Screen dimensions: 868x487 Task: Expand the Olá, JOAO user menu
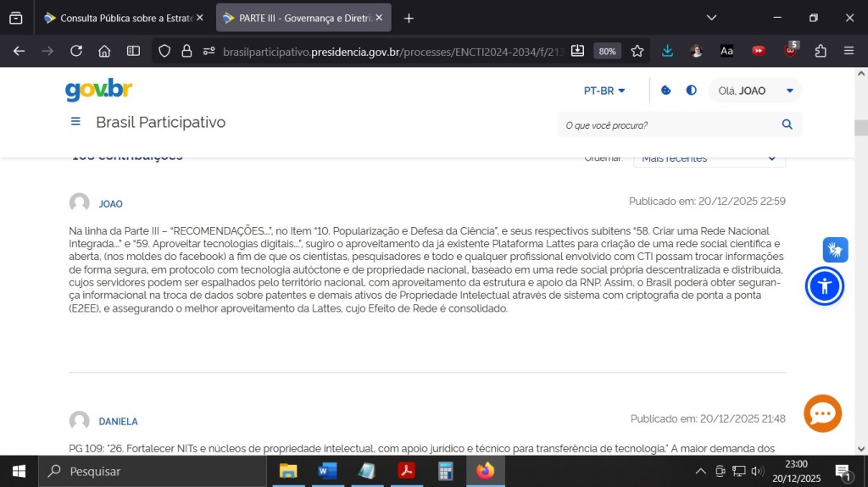point(755,91)
